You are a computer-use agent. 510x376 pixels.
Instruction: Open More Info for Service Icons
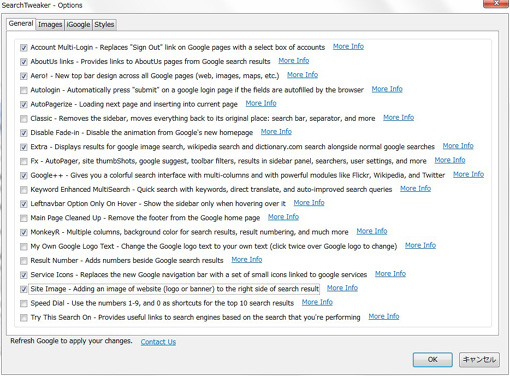[390, 274]
